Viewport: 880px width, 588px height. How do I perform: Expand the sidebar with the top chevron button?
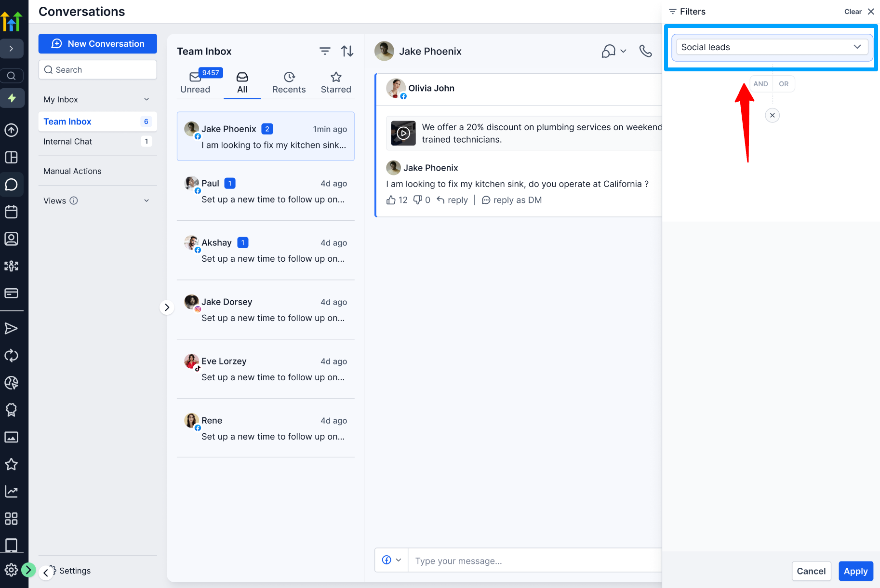pos(12,49)
